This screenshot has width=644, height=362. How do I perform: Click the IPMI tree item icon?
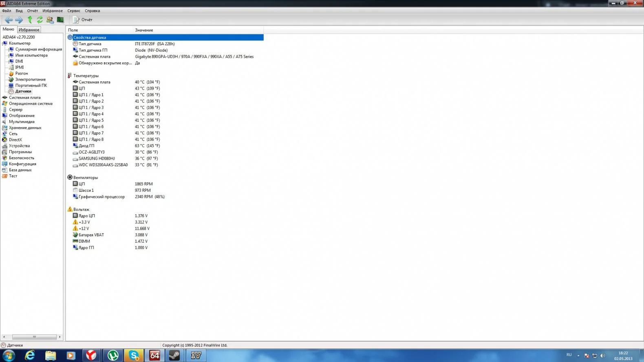click(11, 68)
